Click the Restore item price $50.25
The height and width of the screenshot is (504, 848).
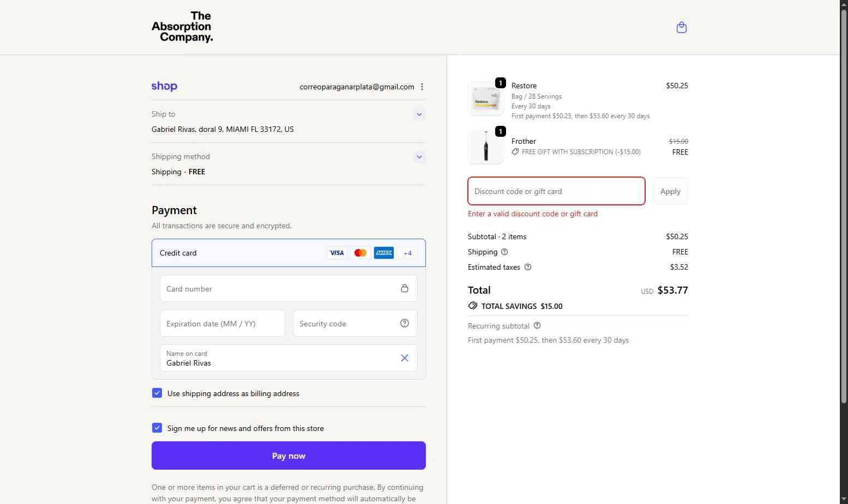click(677, 86)
